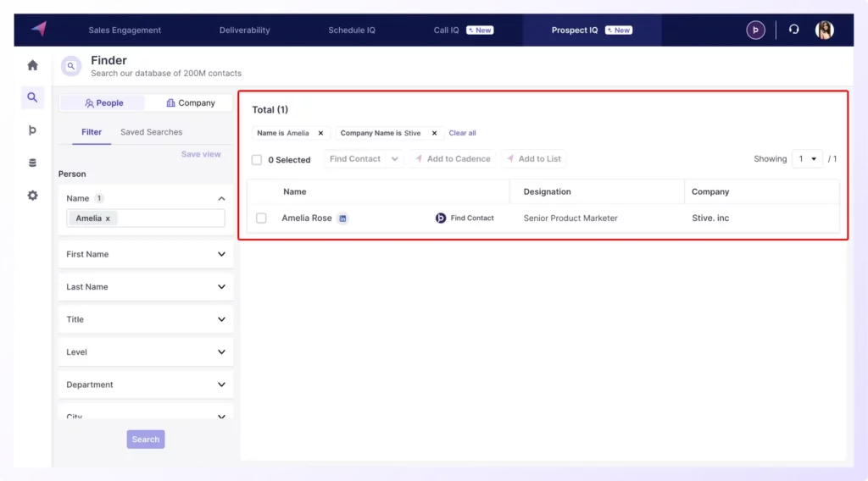Open the database stack icon in sidebar

pyautogui.click(x=33, y=163)
